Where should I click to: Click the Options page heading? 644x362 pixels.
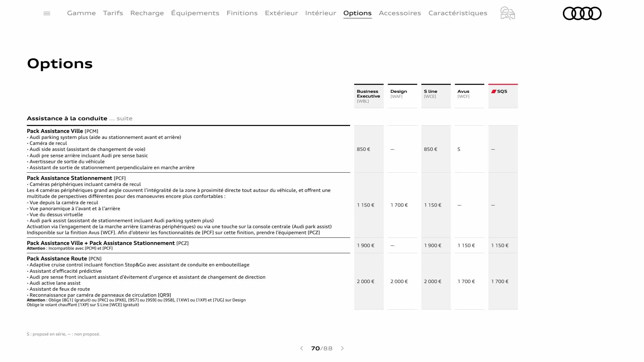pos(60,64)
